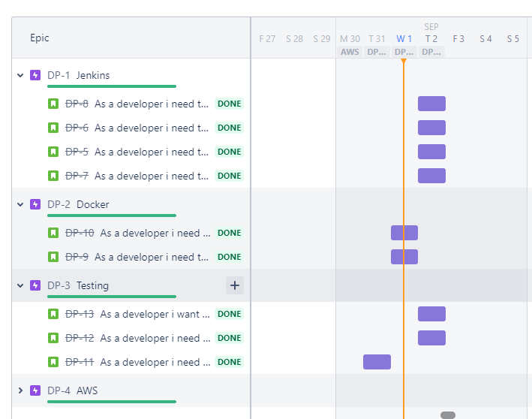532x419 pixels.
Task: Click the DP... sprint label under T 31
Action: point(377,52)
